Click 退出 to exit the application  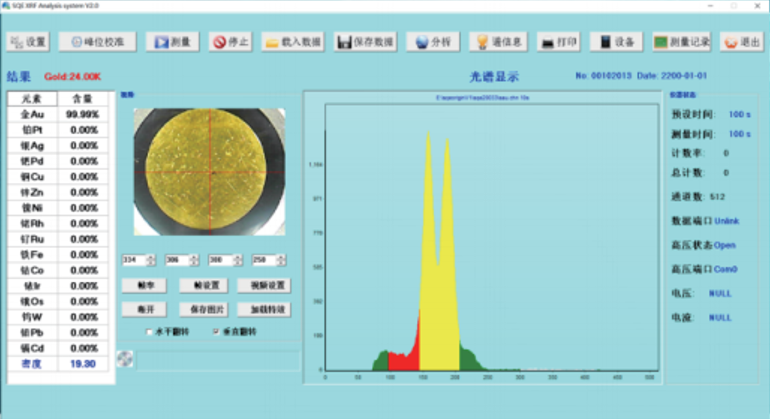pyautogui.click(x=741, y=42)
